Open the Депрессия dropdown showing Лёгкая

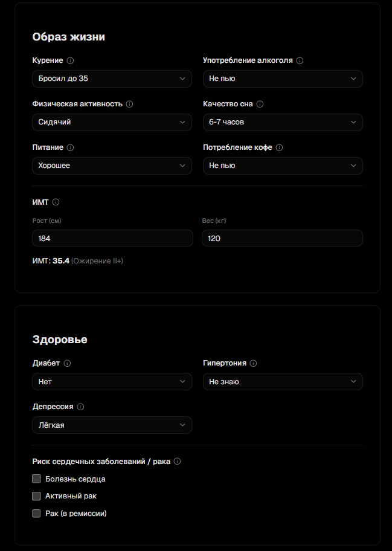click(x=112, y=425)
